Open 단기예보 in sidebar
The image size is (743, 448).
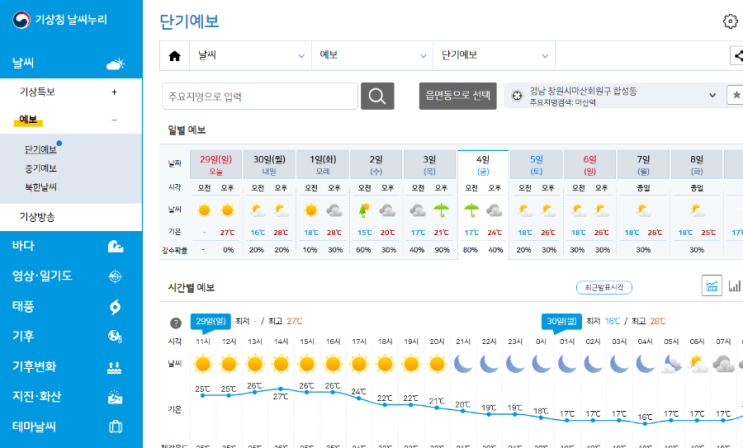click(41, 149)
